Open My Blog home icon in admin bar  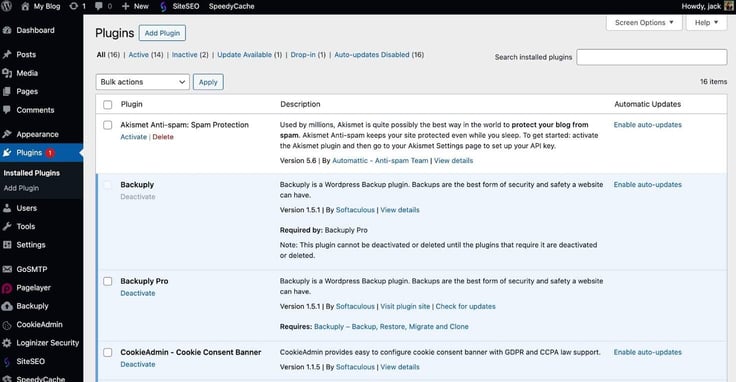[25, 6]
